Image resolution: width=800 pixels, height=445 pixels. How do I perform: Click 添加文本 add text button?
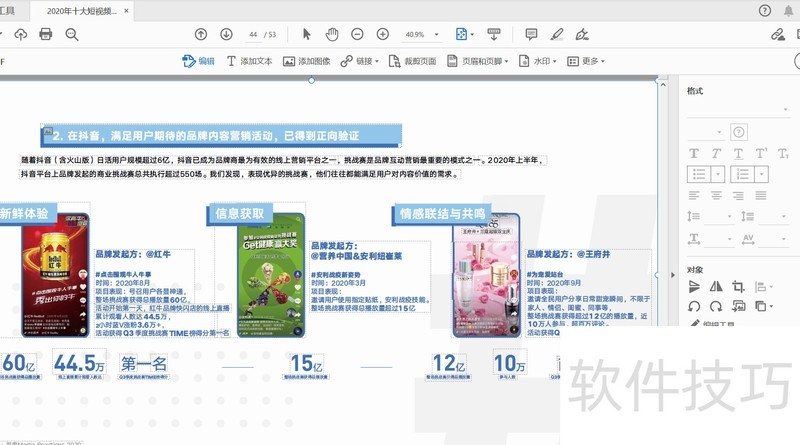(x=249, y=61)
